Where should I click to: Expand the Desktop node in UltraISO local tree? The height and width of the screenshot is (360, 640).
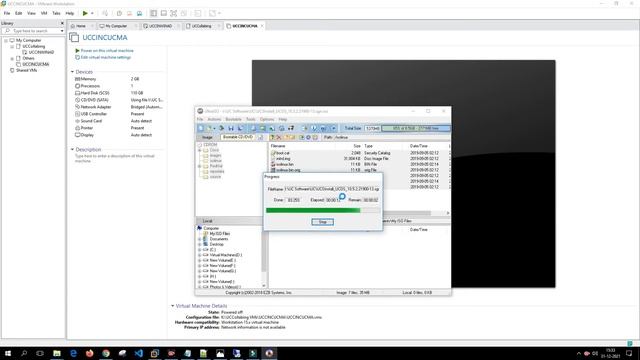[200, 244]
